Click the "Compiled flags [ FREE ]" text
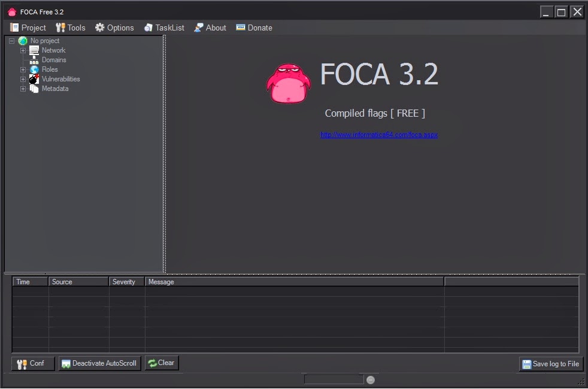588x389 pixels. [x=375, y=113]
